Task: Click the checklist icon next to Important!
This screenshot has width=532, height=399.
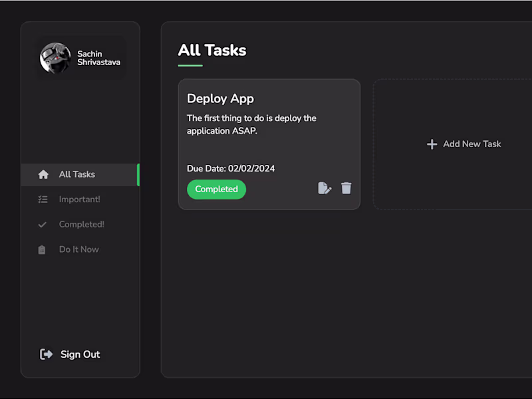Action: (x=43, y=199)
